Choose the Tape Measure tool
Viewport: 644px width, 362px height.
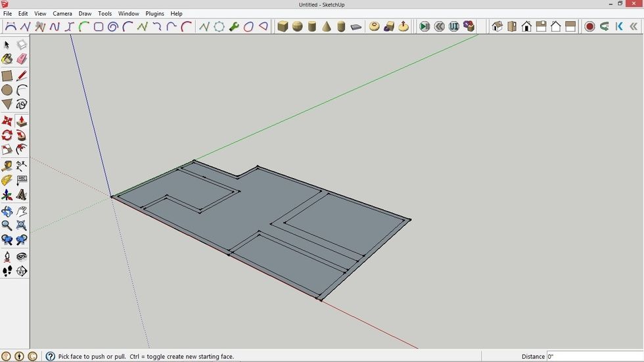tap(7, 166)
